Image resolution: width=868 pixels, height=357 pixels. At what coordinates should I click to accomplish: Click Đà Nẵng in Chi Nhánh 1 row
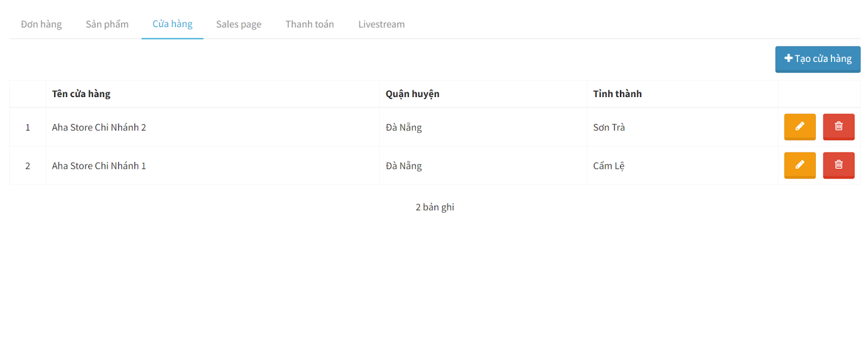483,166
